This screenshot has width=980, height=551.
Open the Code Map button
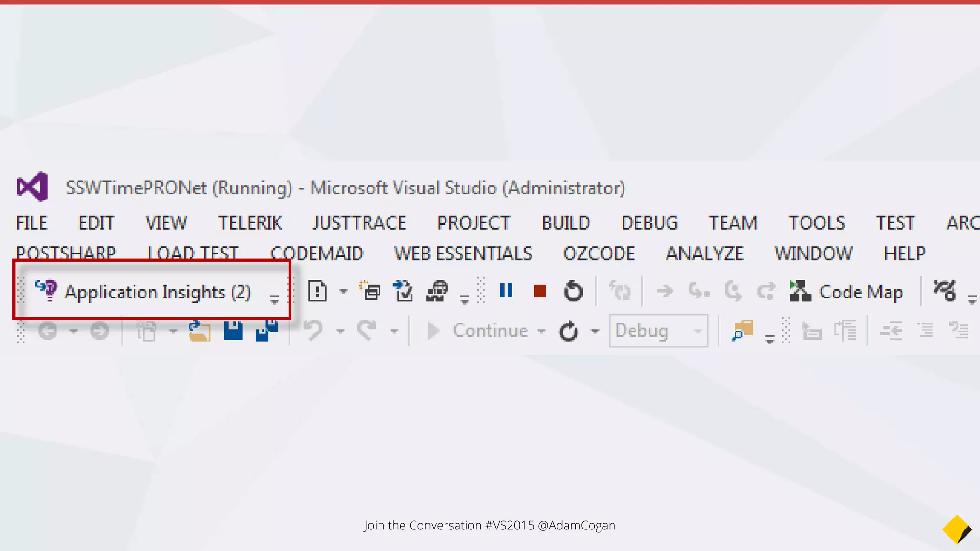(846, 291)
